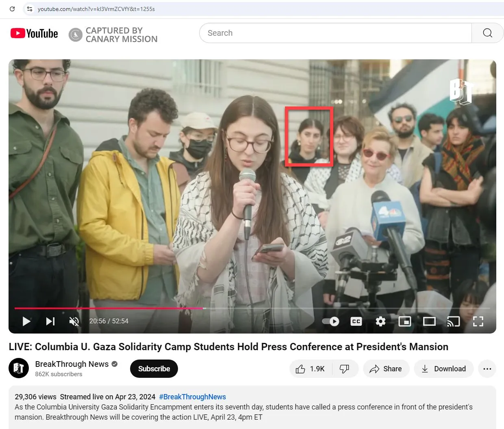504x429 pixels.
Task: Like the video
Action: coord(310,368)
